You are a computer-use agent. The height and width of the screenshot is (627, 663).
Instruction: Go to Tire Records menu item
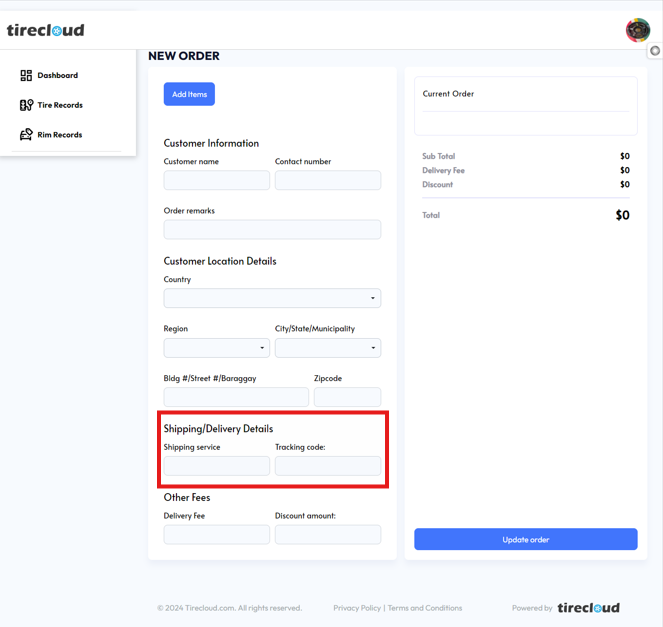click(x=60, y=105)
